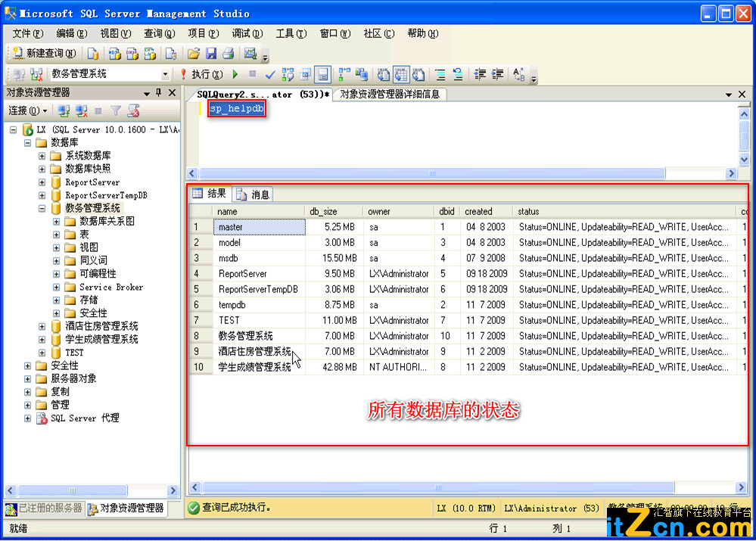Select the 结果 (Results) tab
The height and width of the screenshot is (541, 756).
(210, 194)
